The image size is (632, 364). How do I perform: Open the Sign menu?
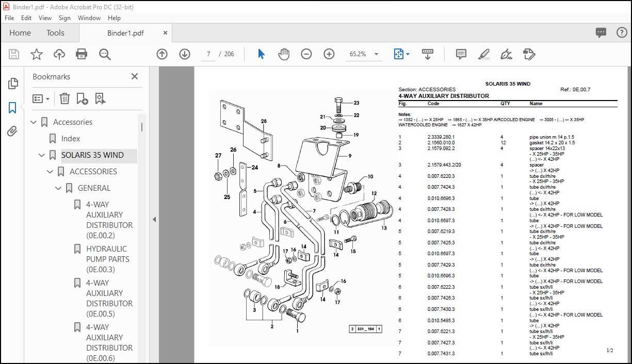[x=64, y=18]
